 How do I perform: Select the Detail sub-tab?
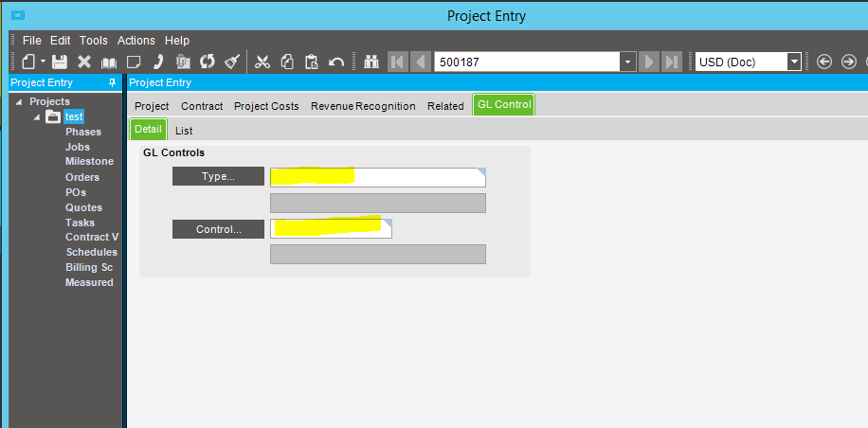coord(148,129)
